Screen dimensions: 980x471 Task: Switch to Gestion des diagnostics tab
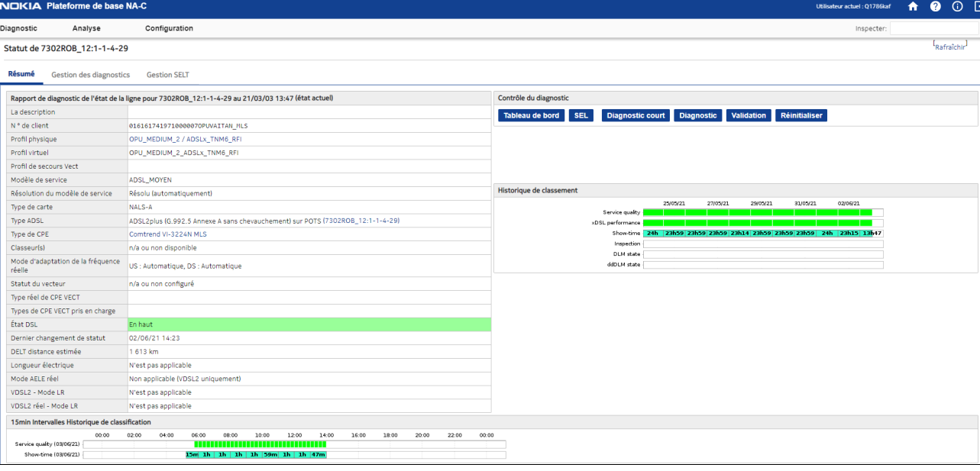pyautogui.click(x=90, y=75)
